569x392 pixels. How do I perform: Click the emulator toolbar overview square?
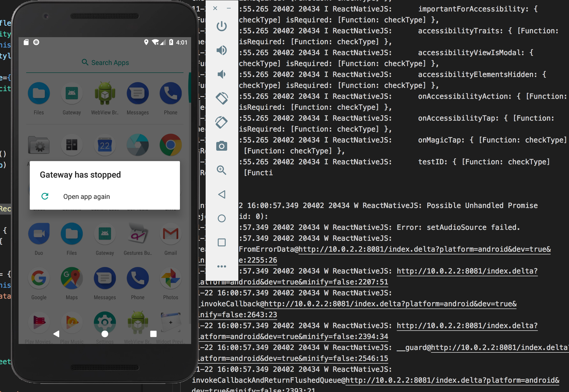click(221, 242)
